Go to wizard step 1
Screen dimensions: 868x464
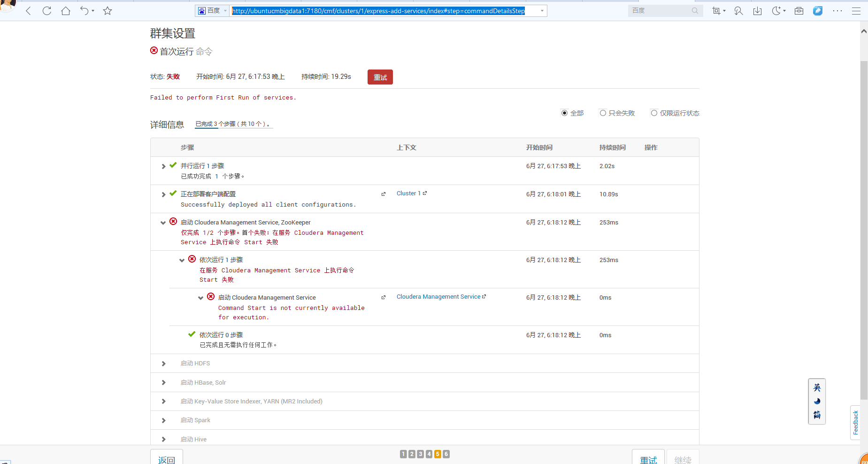pos(403,454)
